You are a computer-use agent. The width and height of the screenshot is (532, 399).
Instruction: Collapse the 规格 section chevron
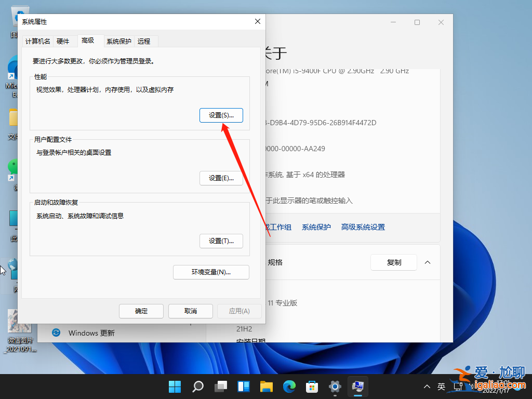428,262
